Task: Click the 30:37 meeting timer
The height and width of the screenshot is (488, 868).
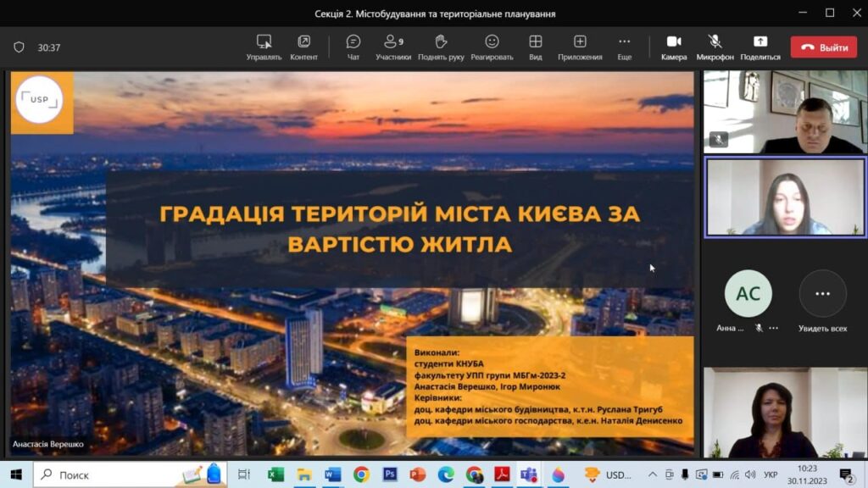Action: click(48, 47)
